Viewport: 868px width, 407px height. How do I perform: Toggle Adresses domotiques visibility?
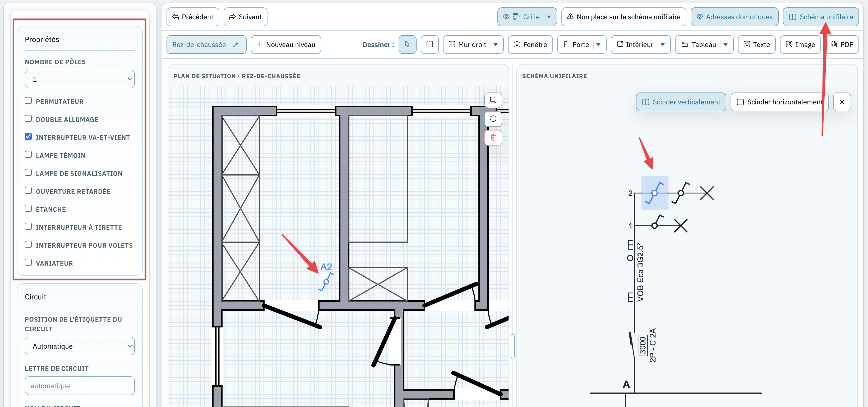[734, 17]
